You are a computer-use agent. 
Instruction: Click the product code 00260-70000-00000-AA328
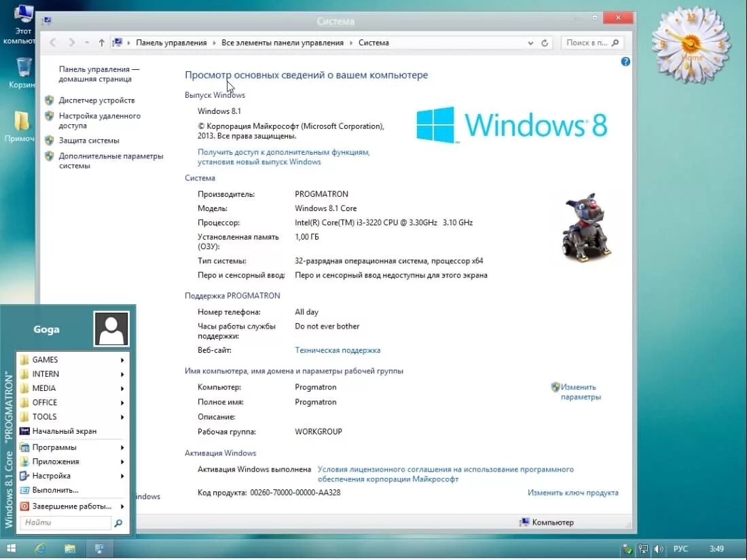[x=295, y=493]
